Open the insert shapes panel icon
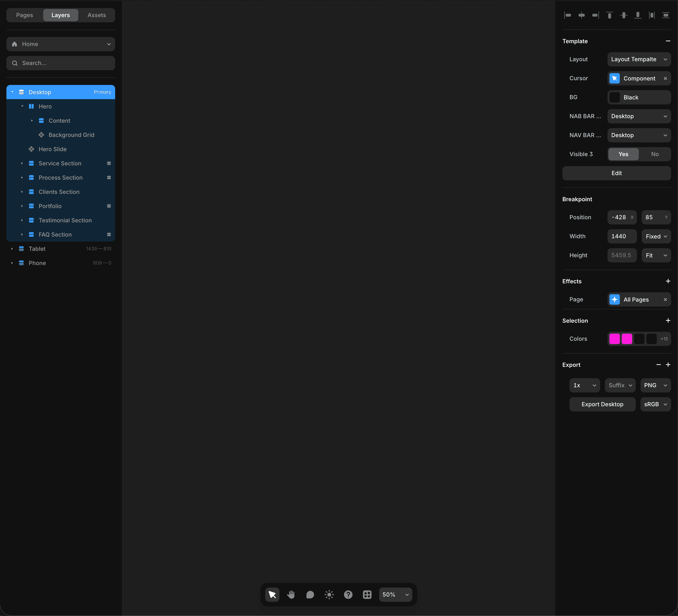The width and height of the screenshot is (678, 616). [x=367, y=594]
